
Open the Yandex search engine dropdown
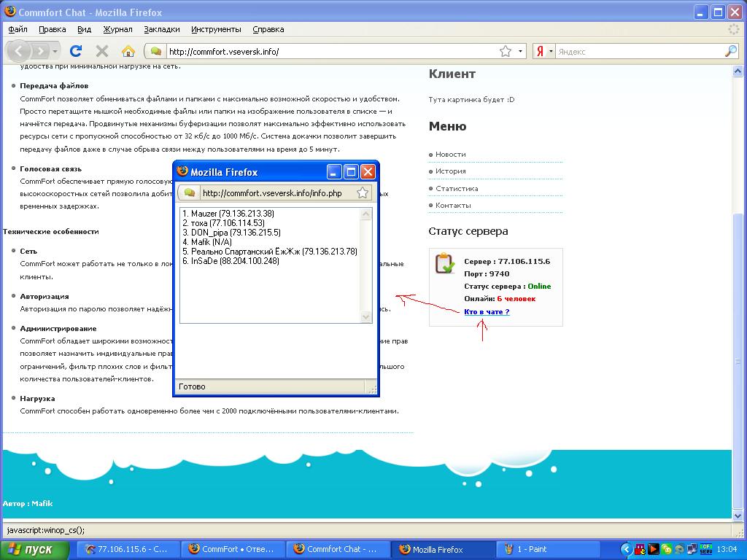(544, 51)
